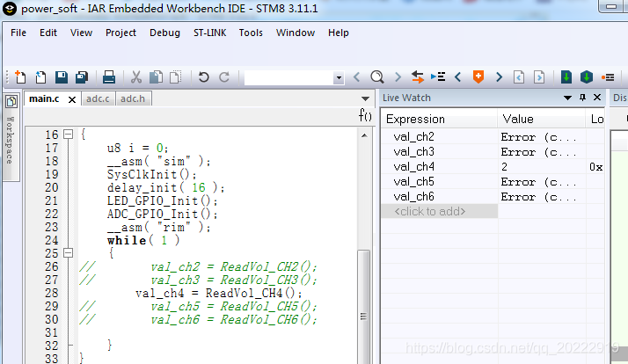
Task: Open the Debug menu
Action: [164, 33]
